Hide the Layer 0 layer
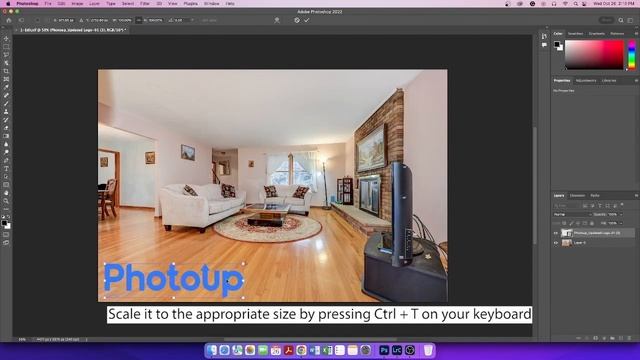 (x=556, y=243)
